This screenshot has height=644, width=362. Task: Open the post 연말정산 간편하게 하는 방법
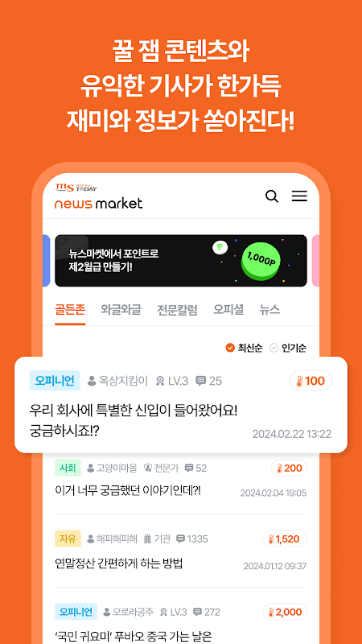[118, 563]
